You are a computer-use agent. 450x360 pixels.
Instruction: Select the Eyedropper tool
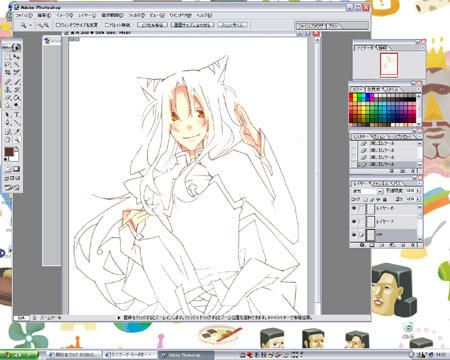[x=17, y=132]
